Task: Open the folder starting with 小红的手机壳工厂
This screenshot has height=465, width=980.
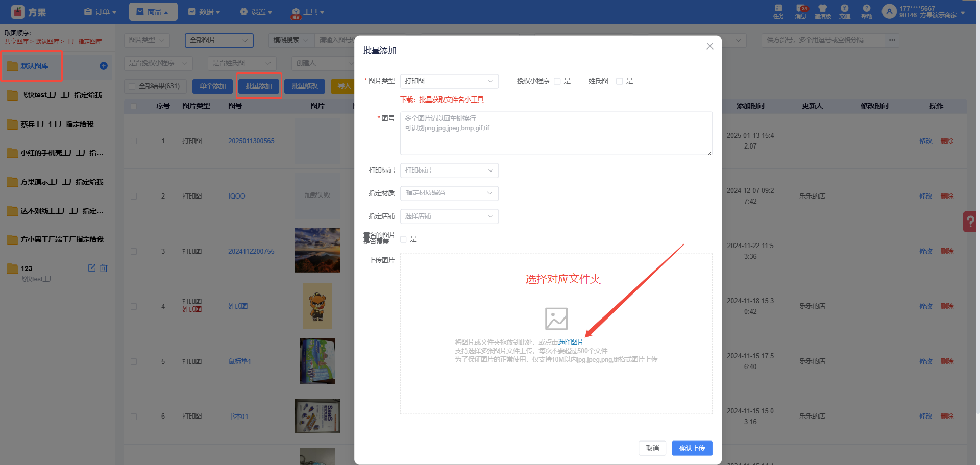Action: (55, 153)
